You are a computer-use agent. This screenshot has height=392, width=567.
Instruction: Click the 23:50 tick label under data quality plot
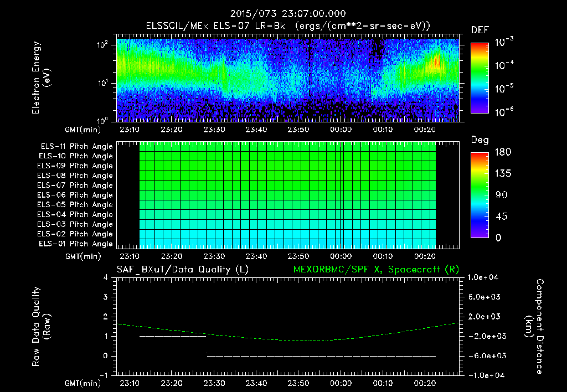[298, 383]
